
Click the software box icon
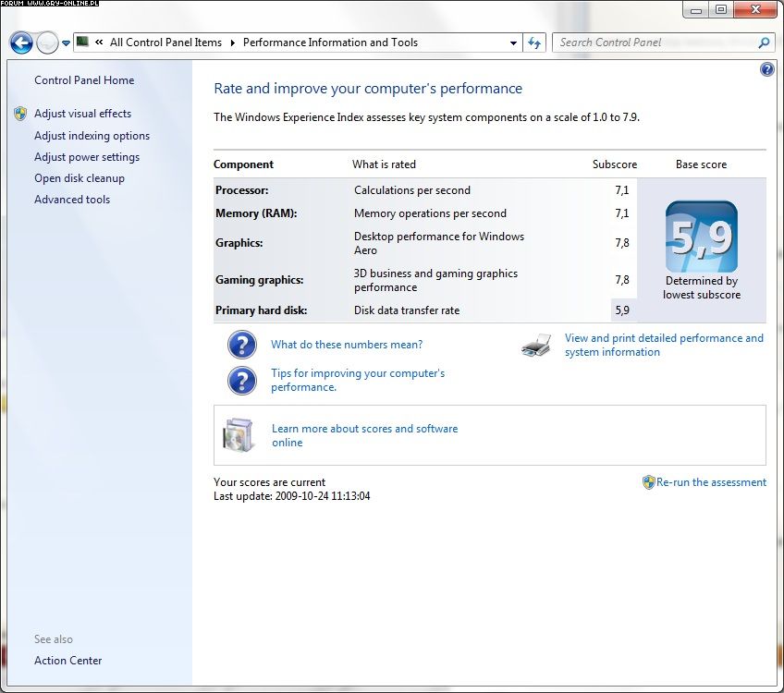click(238, 435)
